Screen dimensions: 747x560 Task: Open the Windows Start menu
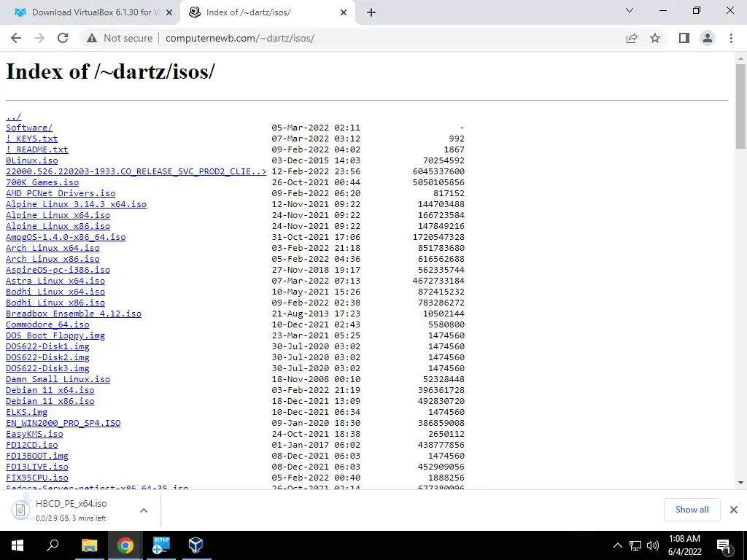click(18, 545)
